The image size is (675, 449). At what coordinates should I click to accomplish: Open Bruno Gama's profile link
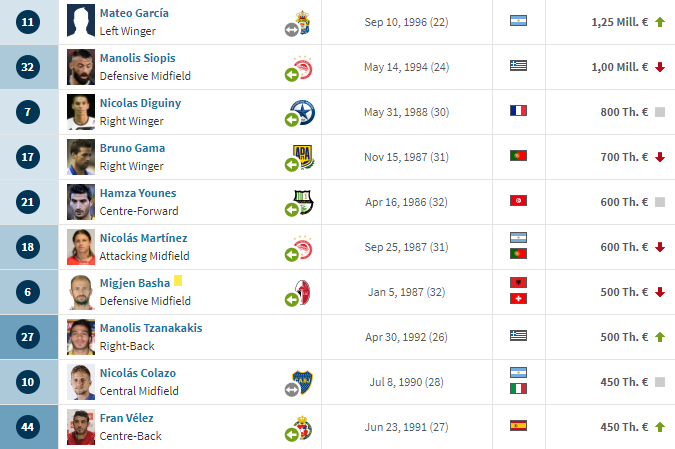[x=132, y=148]
